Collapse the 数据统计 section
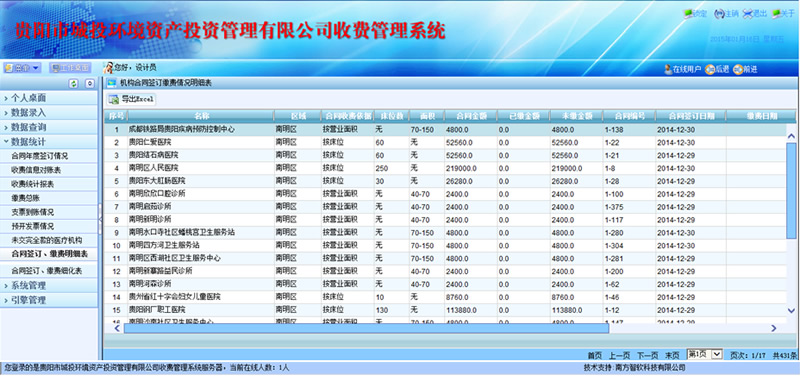Image resolution: width=800 pixels, height=376 pixels. (x=49, y=141)
